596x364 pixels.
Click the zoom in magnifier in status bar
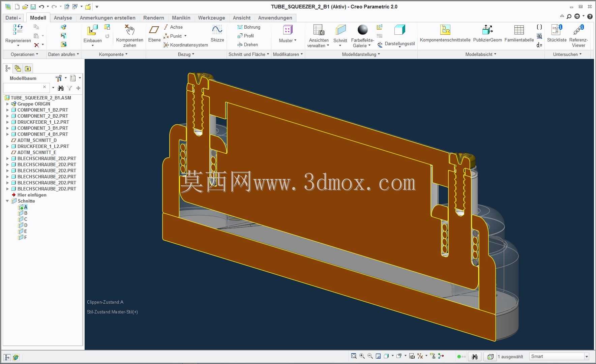[x=362, y=356]
